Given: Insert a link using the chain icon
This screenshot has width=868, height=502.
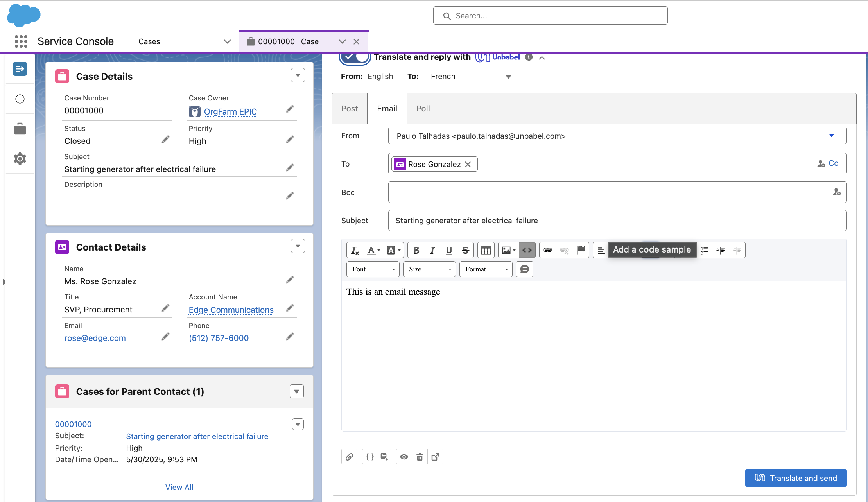Looking at the screenshot, I should tap(548, 250).
